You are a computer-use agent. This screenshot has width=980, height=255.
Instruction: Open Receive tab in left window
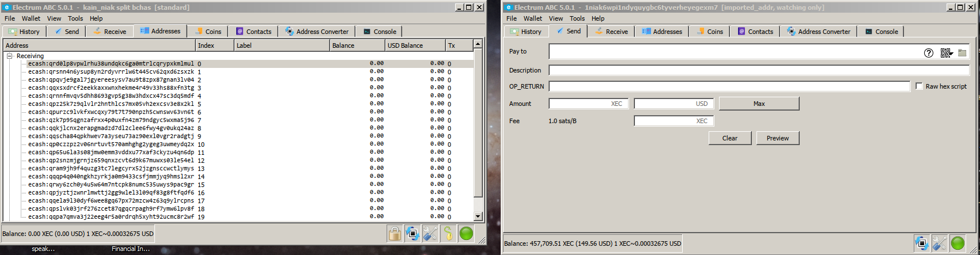click(x=109, y=32)
